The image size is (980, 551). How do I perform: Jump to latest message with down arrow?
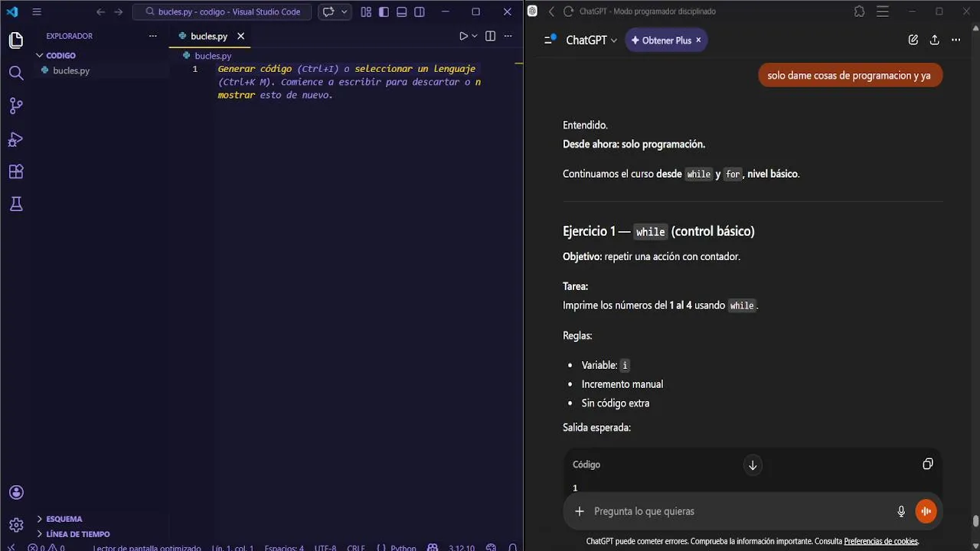[753, 465]
